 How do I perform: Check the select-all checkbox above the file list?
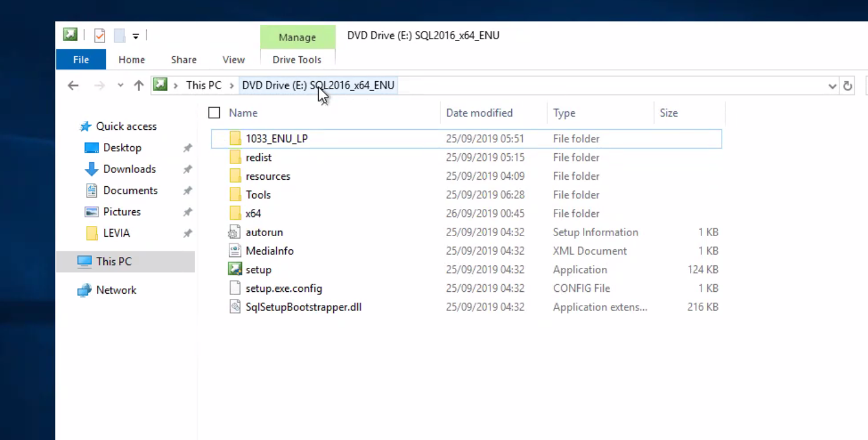pyautogui.click(x=214, y=113)
